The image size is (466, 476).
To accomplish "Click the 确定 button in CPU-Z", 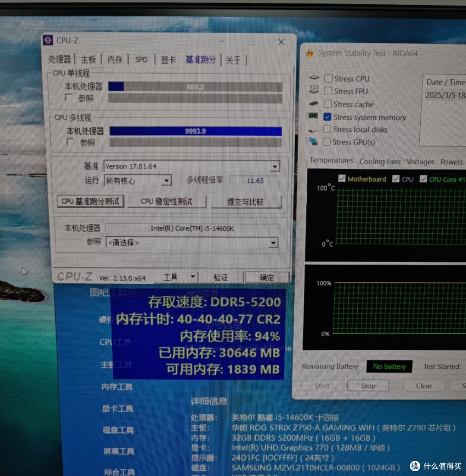I will pos(266,277).
